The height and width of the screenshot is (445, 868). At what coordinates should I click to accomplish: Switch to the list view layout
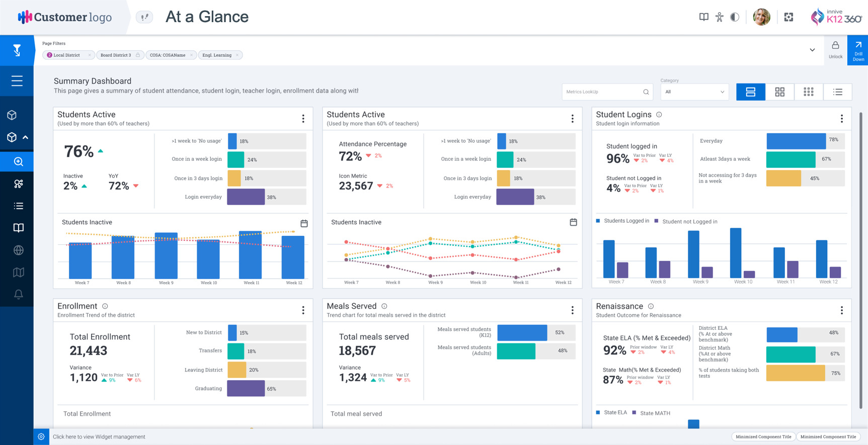837,92
